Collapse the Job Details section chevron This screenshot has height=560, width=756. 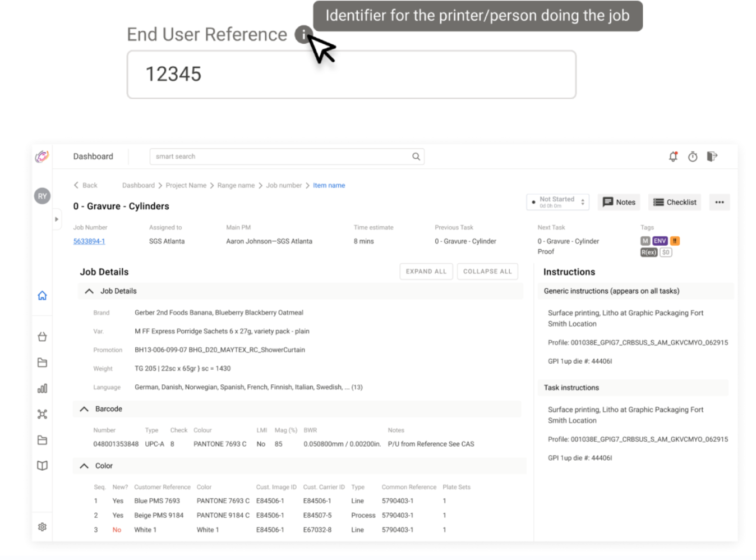pos(89,291)
